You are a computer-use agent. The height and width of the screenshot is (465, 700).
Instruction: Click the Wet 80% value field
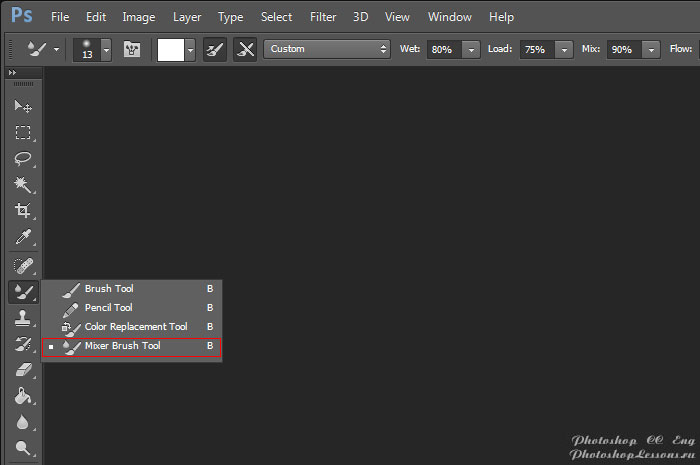coord(444,50)
